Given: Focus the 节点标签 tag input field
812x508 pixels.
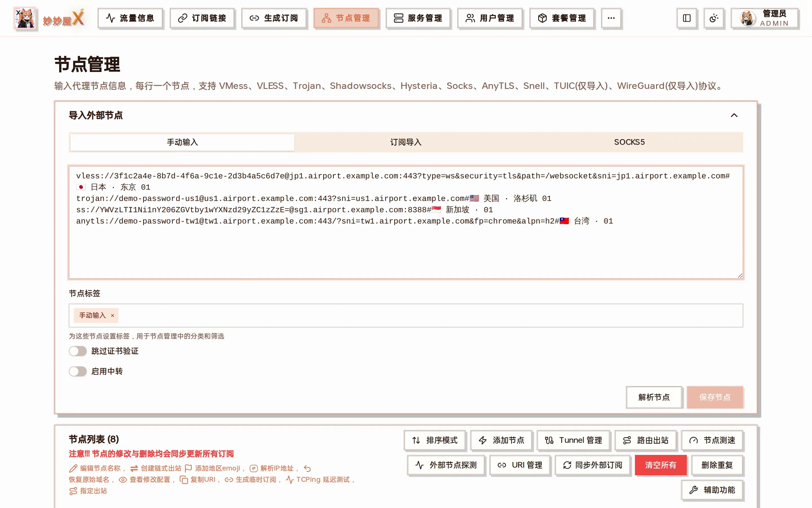Looking at the screenshot, I should [x=406, y=316].
